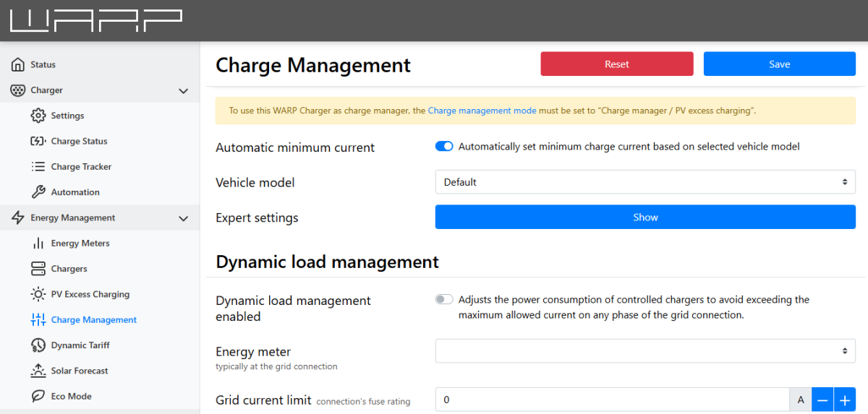The image size is (868, 414).
Task: Open Automation via wrench icon
Action: (38, 192)
